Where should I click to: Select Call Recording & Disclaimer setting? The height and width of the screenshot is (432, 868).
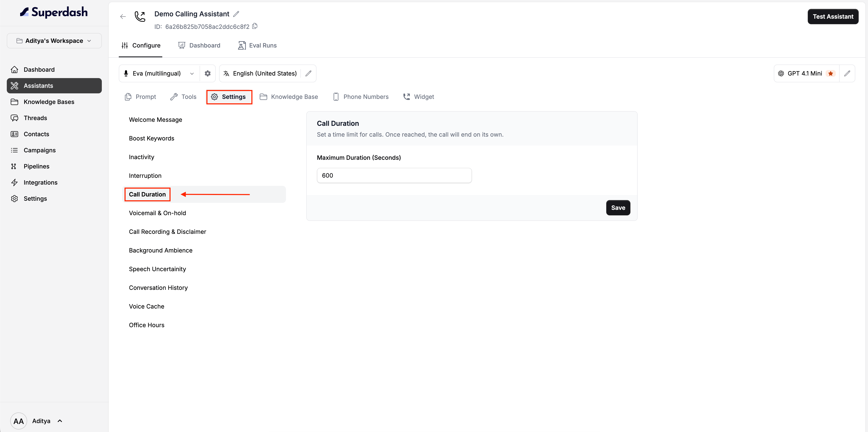pyautogui.click(x=204, y=232)
